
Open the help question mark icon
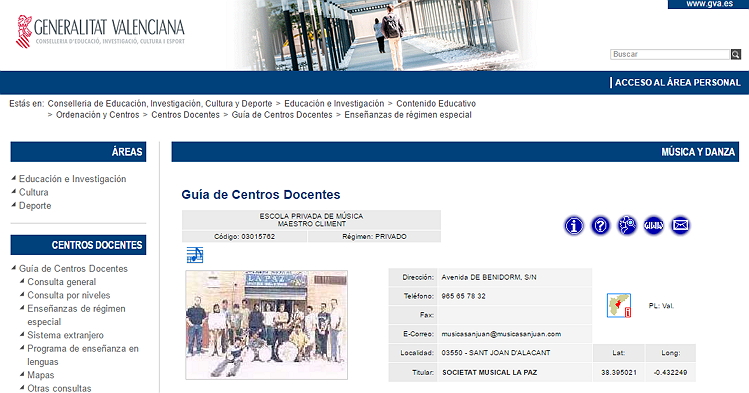[600, 225]
